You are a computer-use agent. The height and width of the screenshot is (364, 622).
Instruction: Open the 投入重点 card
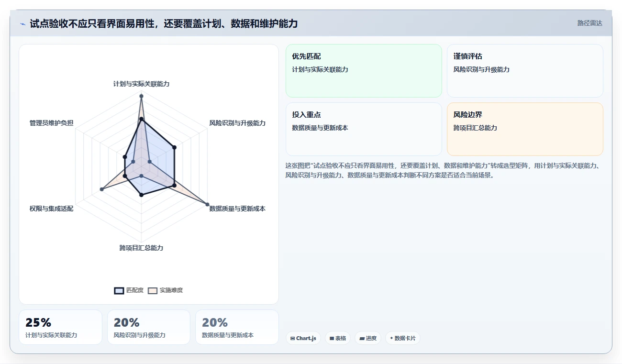[x=364, y=129]
